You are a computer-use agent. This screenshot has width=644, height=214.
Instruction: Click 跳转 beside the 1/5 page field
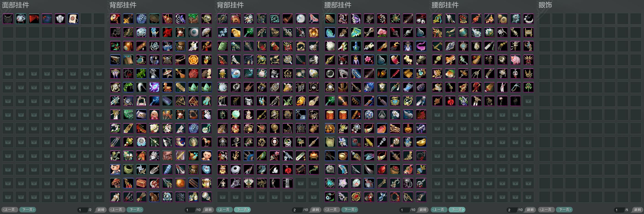(638, 210)
